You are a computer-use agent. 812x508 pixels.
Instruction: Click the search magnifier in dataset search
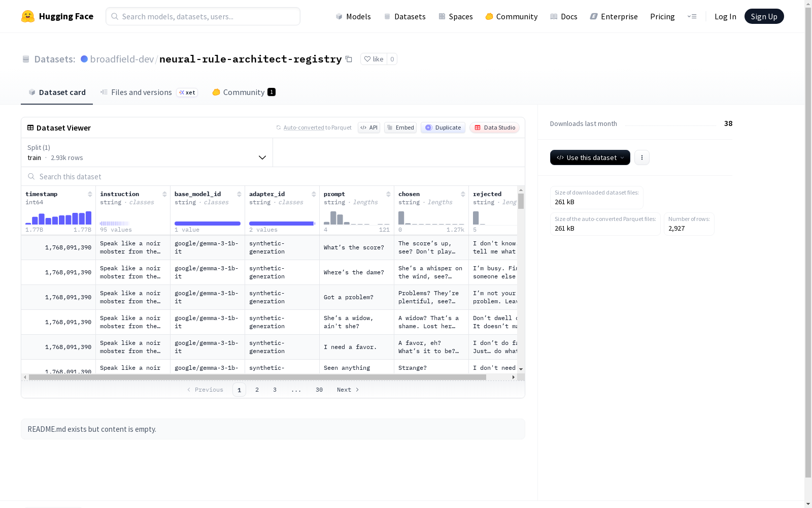coord(31,176)
